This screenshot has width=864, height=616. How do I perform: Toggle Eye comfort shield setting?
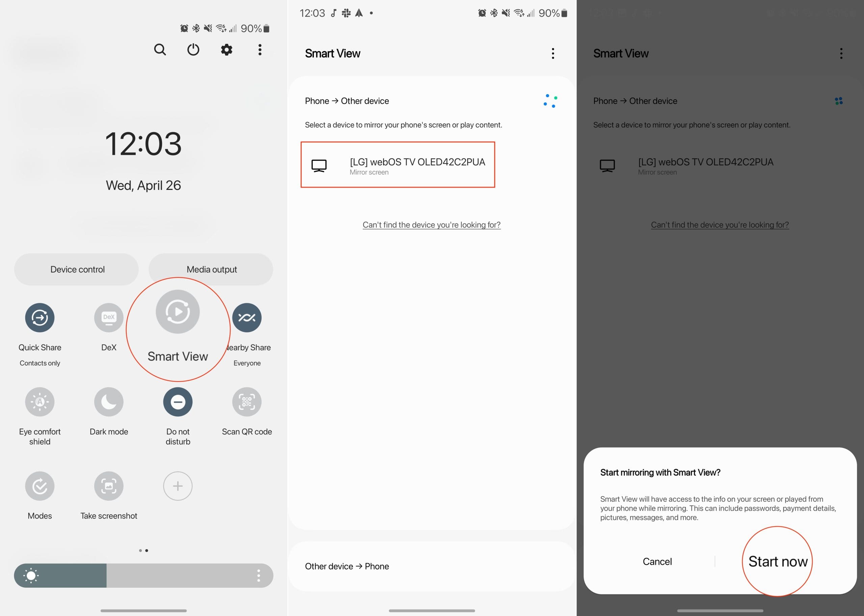click(x=39, y=401)
